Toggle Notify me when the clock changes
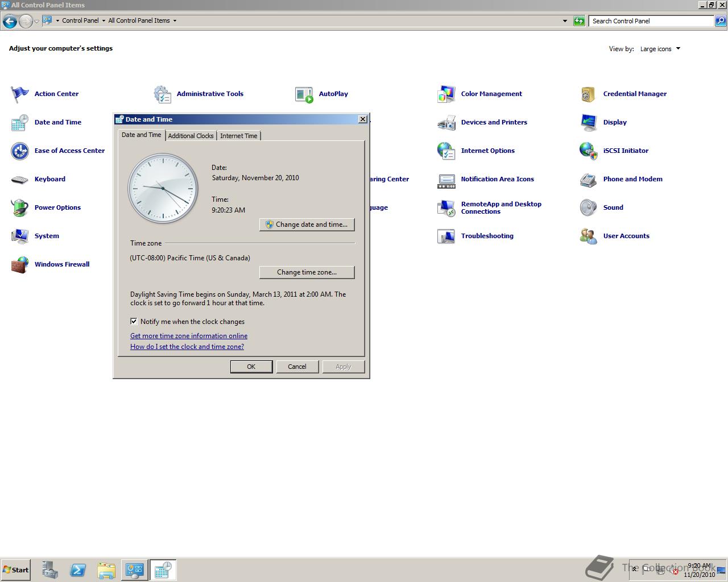728x582 pixels. pos(134,321)
